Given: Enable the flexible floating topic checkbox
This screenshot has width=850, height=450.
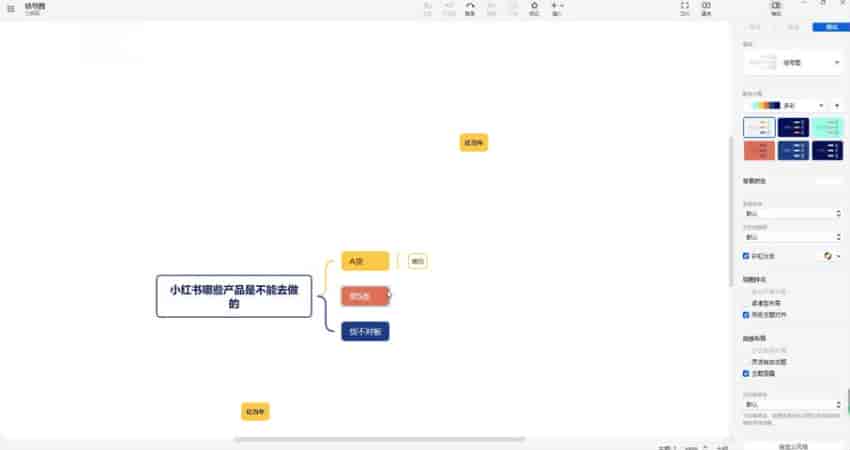Looking at the screenshot, I should (746, 362).
